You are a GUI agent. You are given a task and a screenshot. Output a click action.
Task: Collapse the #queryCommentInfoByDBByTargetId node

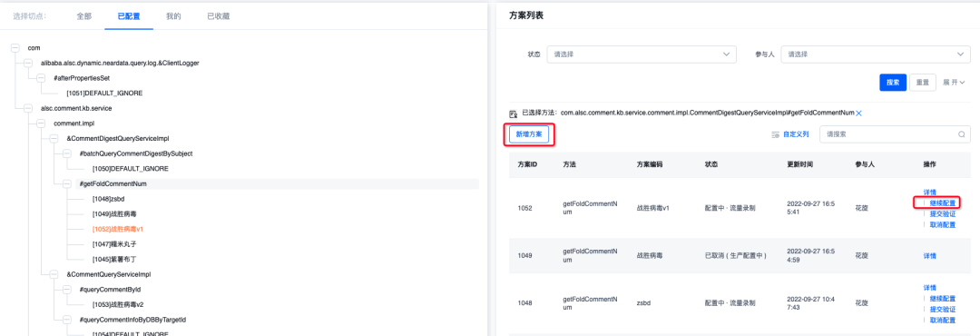click(x=67, y=320)
